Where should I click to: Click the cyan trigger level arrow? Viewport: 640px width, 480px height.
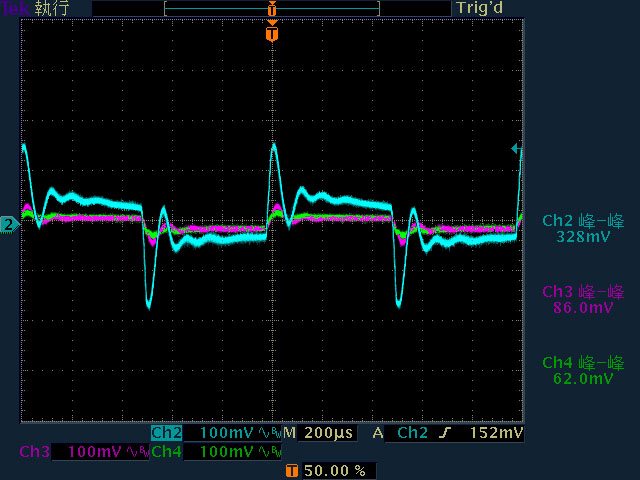coord(516,149)
